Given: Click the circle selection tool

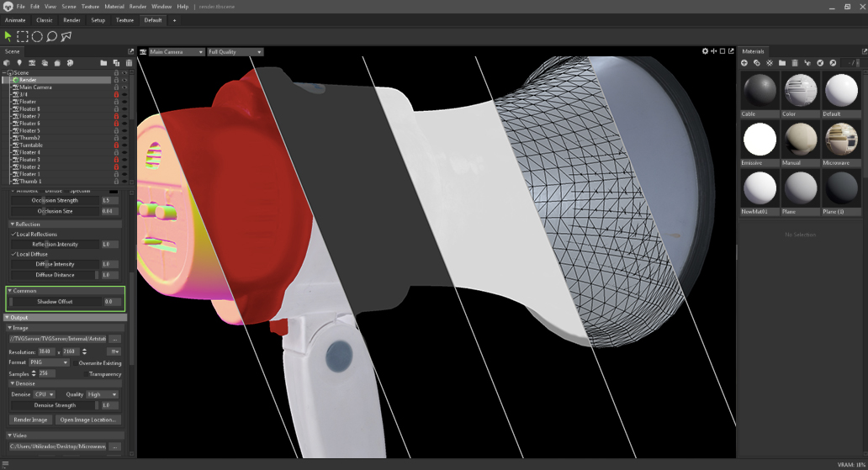Looking at the screenshot, I should 37,36.
